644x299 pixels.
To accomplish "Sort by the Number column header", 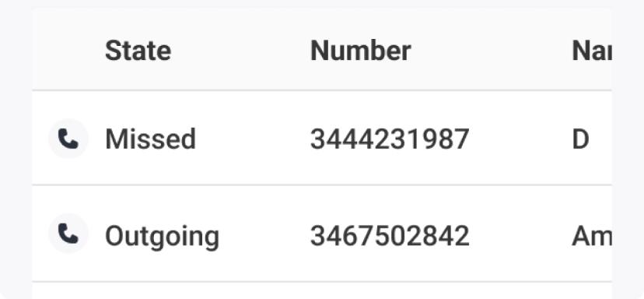I will [361, 51].
